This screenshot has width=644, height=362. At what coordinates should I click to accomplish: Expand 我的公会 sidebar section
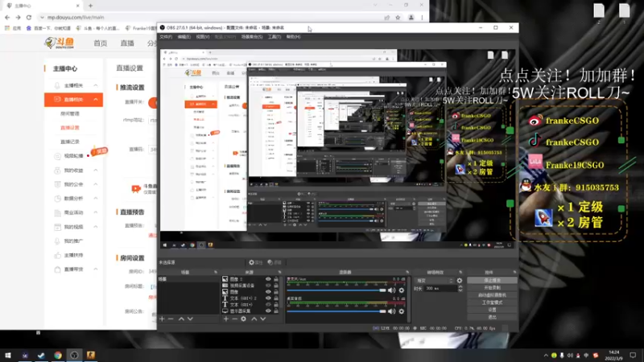click(x=95, y=184)
